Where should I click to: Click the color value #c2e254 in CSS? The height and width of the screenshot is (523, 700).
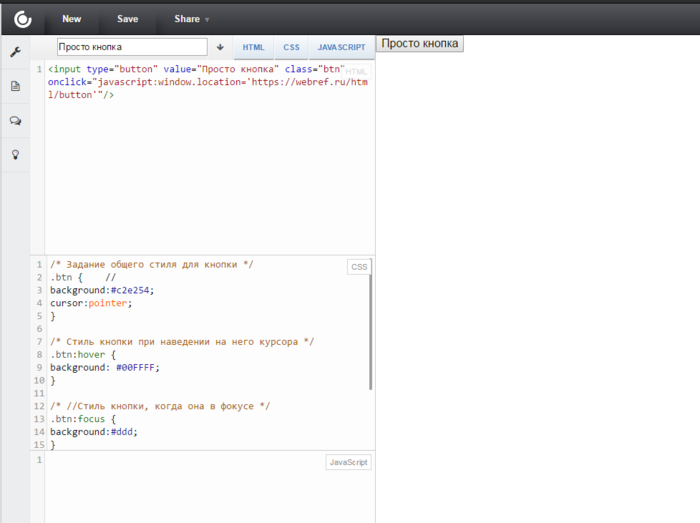130,290
